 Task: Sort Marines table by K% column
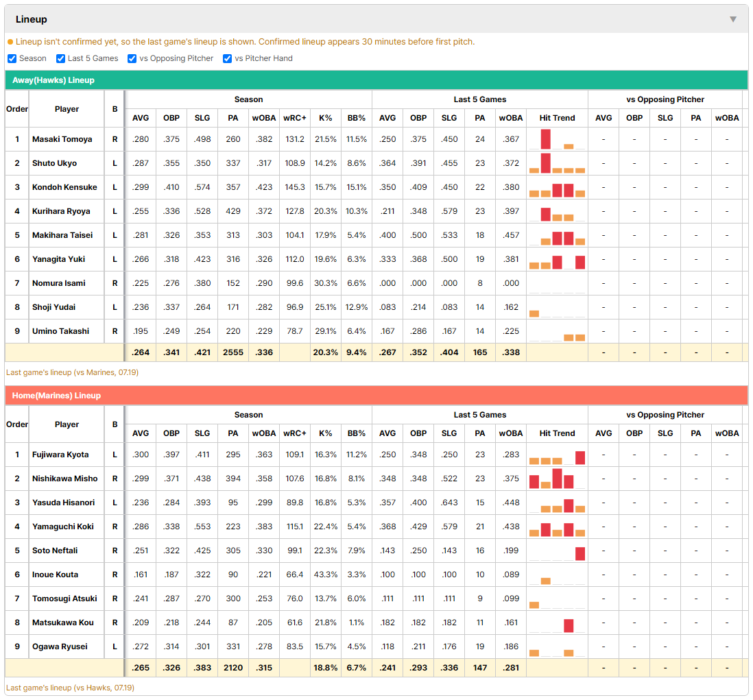click(325, 433)
